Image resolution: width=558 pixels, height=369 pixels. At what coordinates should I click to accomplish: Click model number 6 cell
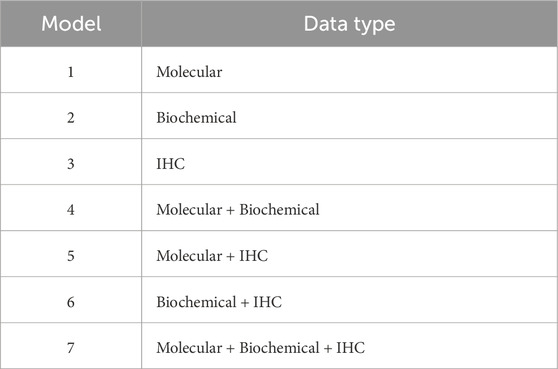pos(71,300)
